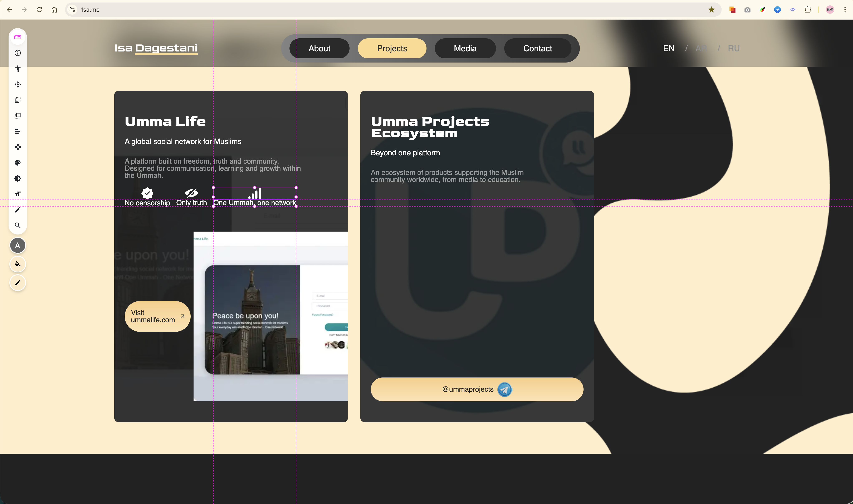Screen dimensions: 853x504
Task: Bookmark this page with the star icon
Action: [711, 10]
